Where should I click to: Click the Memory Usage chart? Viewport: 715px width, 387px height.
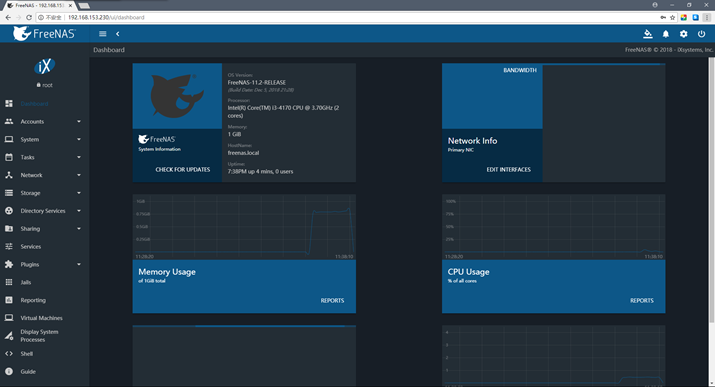(x=244, y=227)
